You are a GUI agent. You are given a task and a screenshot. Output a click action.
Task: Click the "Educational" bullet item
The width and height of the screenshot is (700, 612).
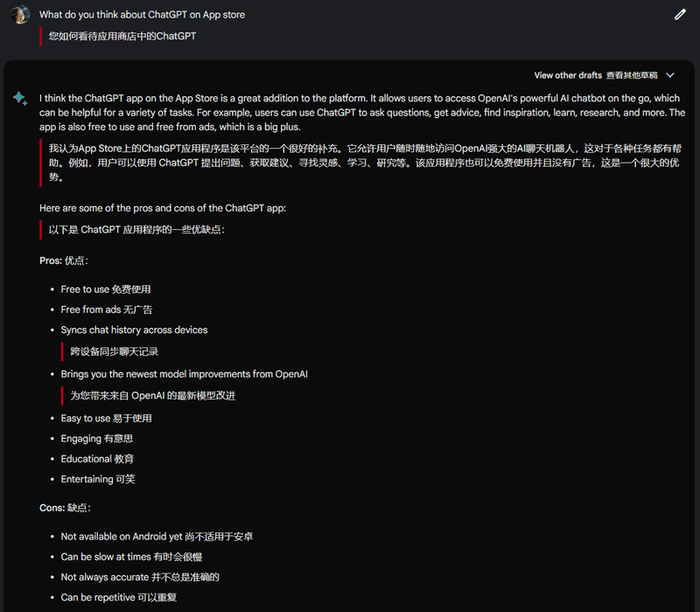click(x=85, y=459)
